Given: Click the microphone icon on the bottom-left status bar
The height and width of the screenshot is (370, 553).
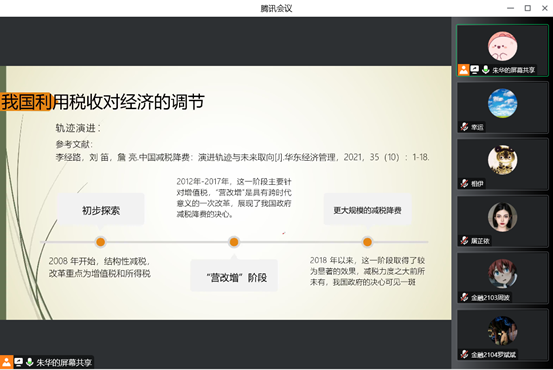Looking at the screenshot, I should tap(30, 362).
